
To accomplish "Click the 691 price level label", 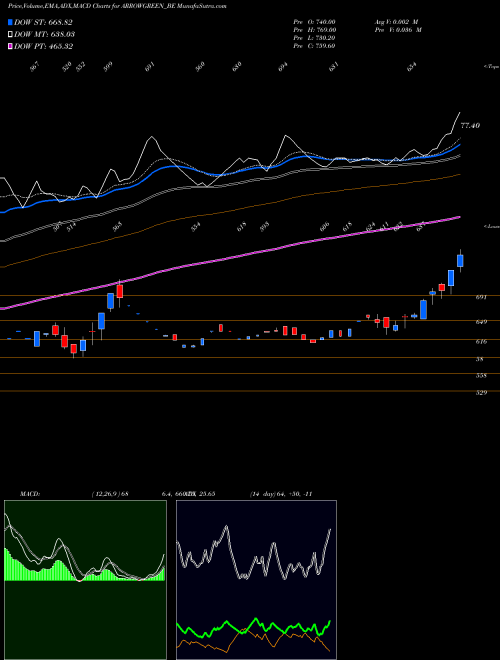I will 481,297.
